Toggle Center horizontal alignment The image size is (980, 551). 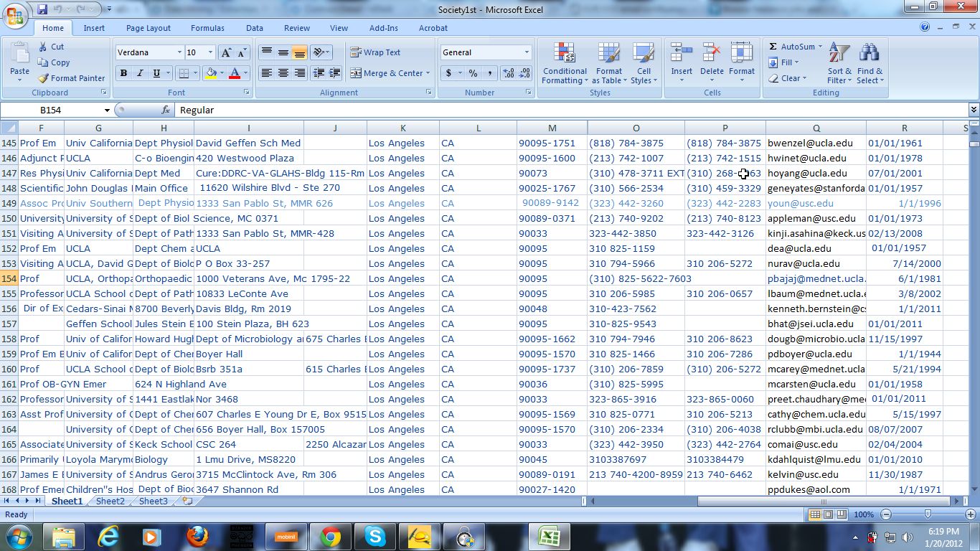pyautogui.click(x=283, y=73)
